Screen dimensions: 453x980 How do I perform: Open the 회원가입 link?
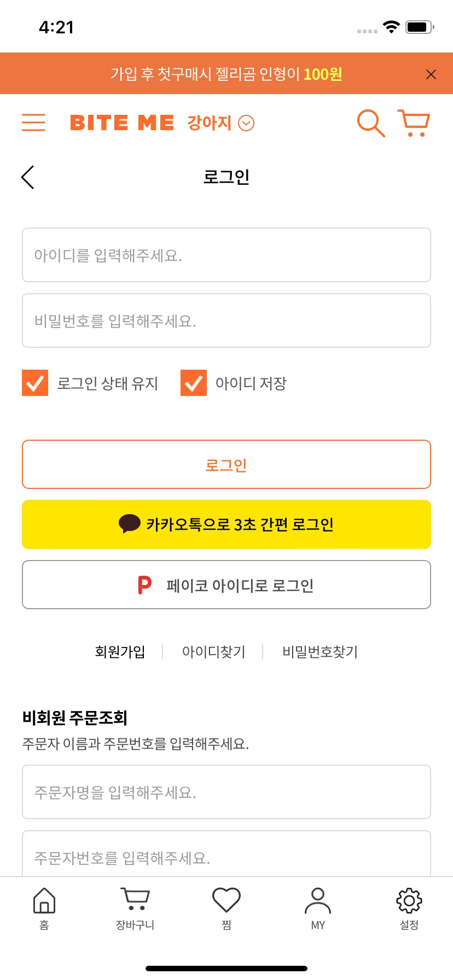(x=120, y=652)
